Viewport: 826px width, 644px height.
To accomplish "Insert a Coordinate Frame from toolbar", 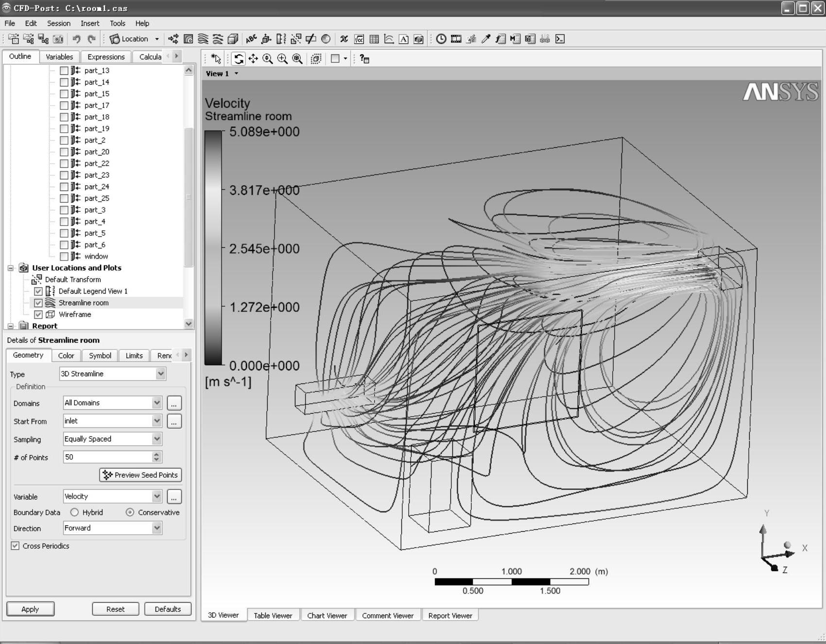I will click(266, 39).
